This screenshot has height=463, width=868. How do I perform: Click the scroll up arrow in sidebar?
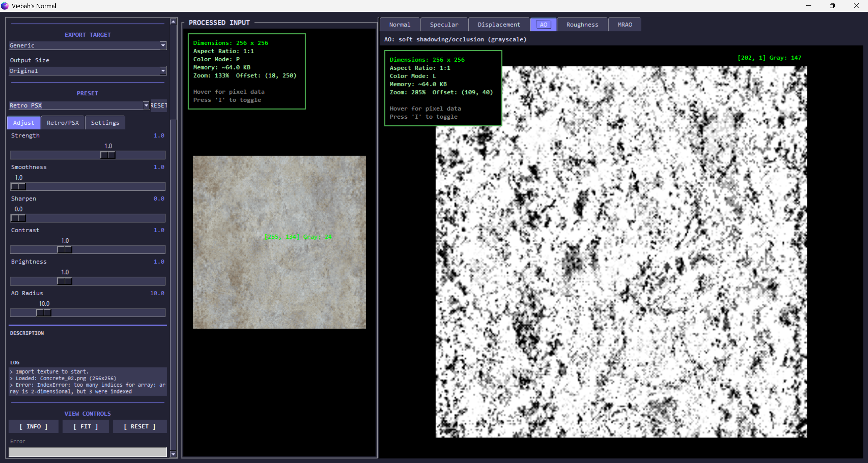(x=173, y=22)
